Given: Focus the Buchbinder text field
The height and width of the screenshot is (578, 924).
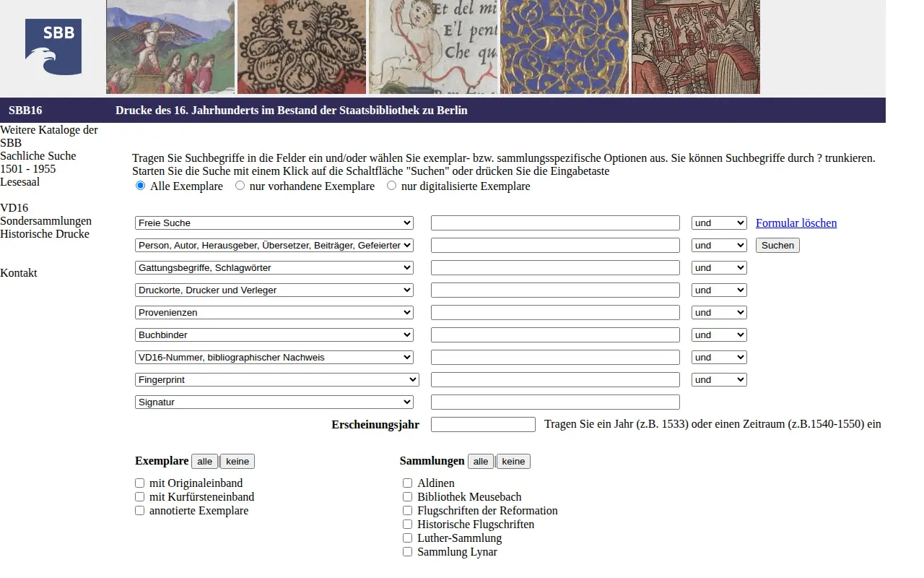Looking at the screenshot, I should point(555,335).
